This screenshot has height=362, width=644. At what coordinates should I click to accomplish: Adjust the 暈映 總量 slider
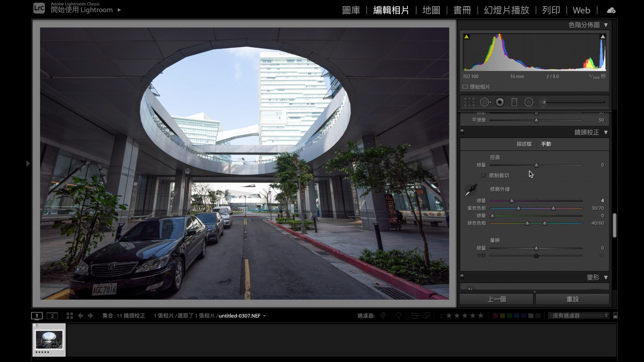[x=536, y=248]
